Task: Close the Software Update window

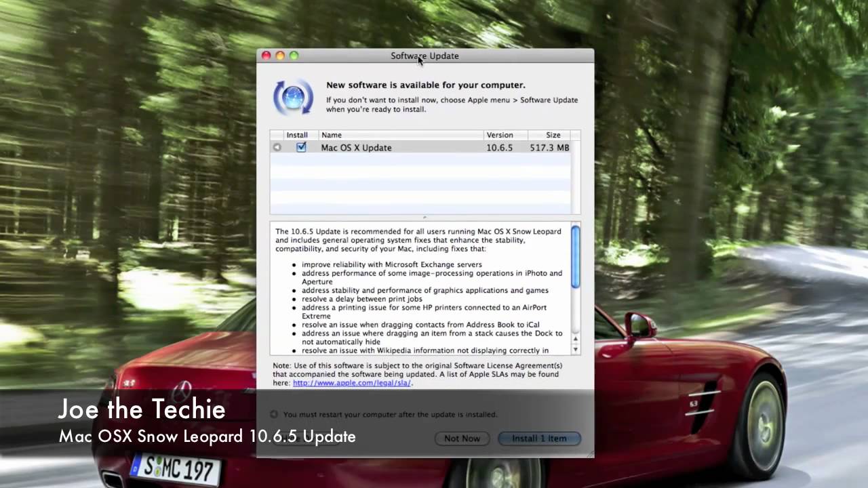Action: point(267,56)
